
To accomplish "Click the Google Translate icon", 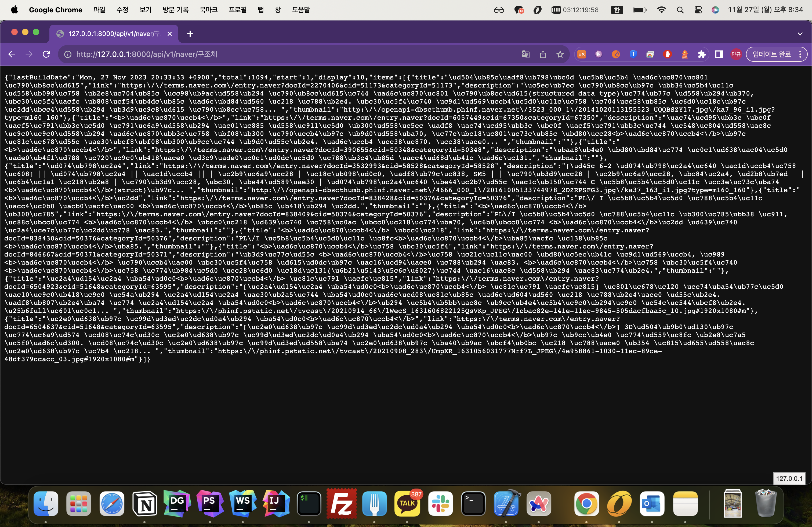I will click(525, 54).
